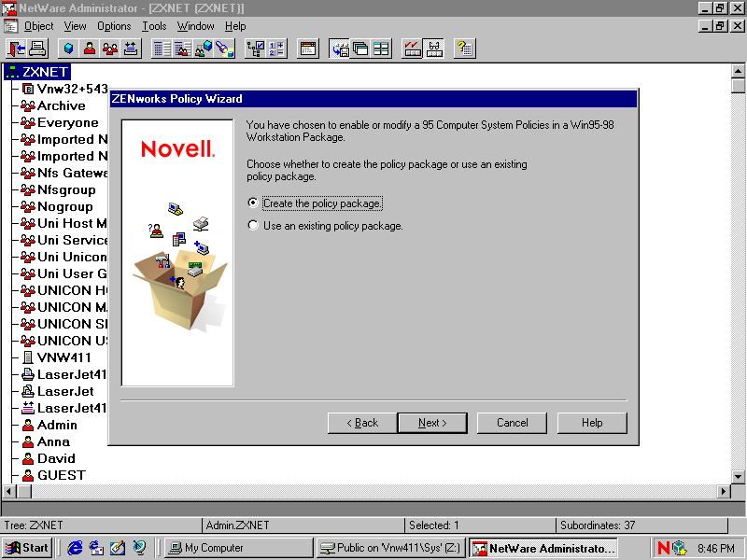Switch to My Computer taskbar button
The width and height of the screenshot is (747, 560).
[239, 548]
